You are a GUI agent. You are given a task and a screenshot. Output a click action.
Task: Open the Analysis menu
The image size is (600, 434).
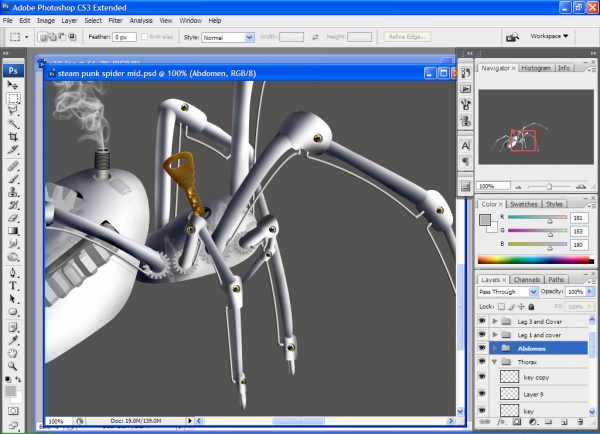click(x=141, y=21)
